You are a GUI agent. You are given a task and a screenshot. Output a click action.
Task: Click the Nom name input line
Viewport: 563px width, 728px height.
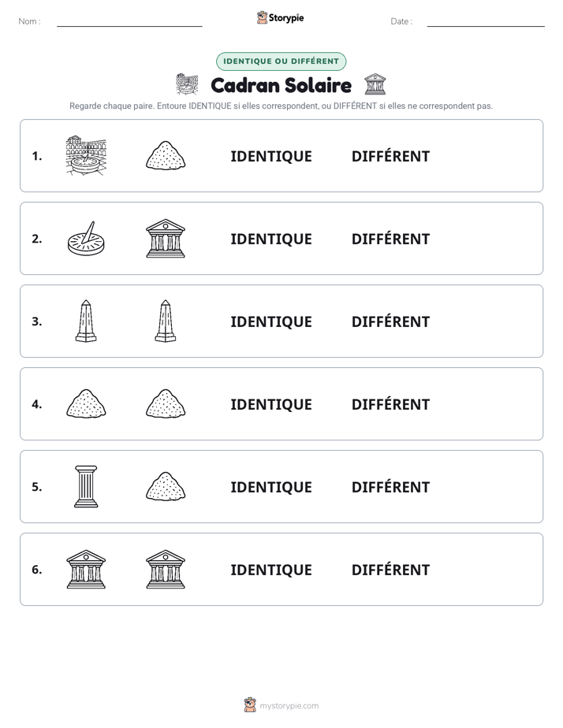[129, 22]
